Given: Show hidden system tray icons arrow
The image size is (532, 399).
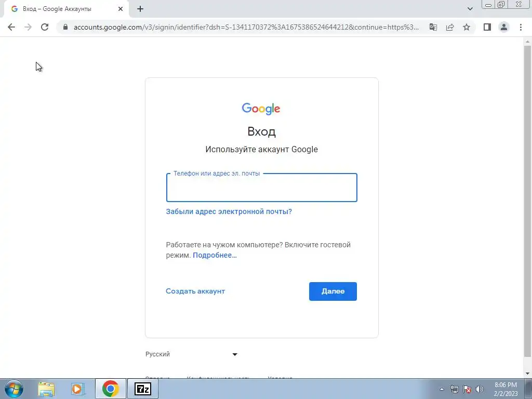Looking at the screenshot, I should tap(442, 389).
